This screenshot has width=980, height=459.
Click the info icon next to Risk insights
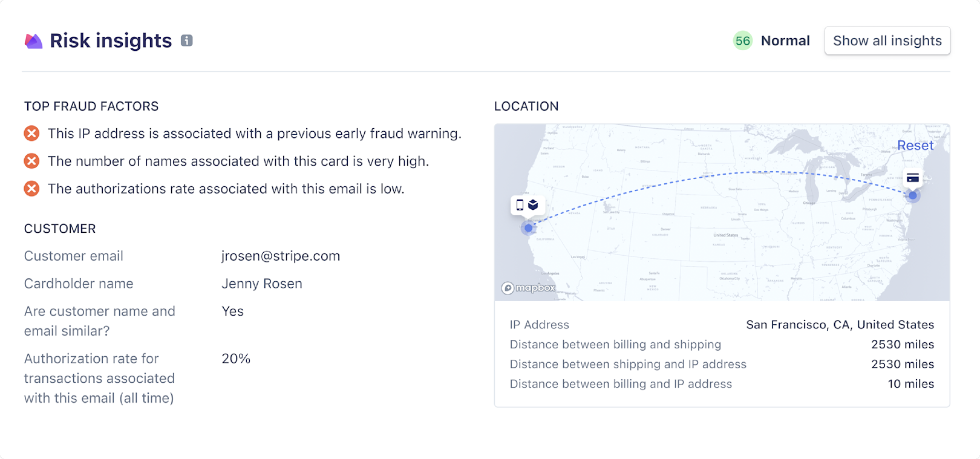[x=187, y=41]
